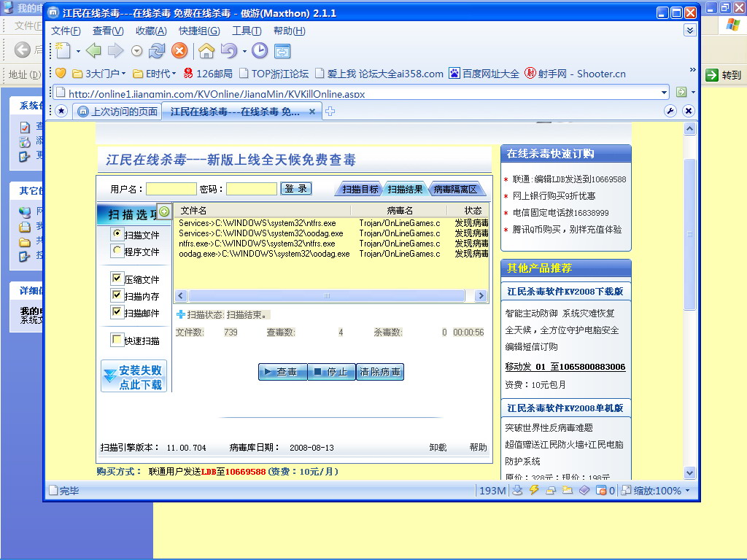The height and width of the screenshot is (560, 747).
Task: Click the orange heart favorites icon
Action: (x=61, y=74)
